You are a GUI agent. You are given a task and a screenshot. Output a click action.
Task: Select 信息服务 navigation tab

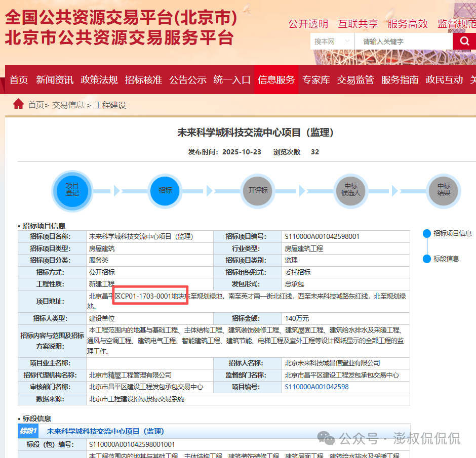(276, 80)
